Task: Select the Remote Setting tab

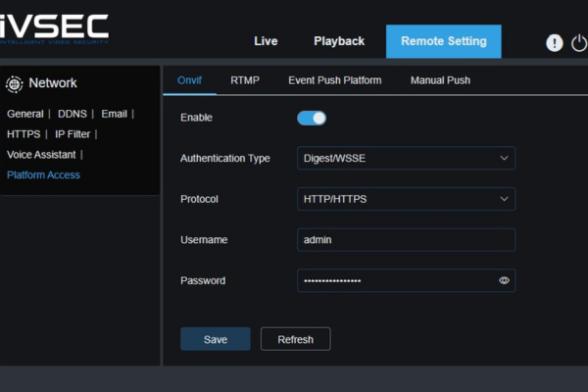Action: coord(444,41)
